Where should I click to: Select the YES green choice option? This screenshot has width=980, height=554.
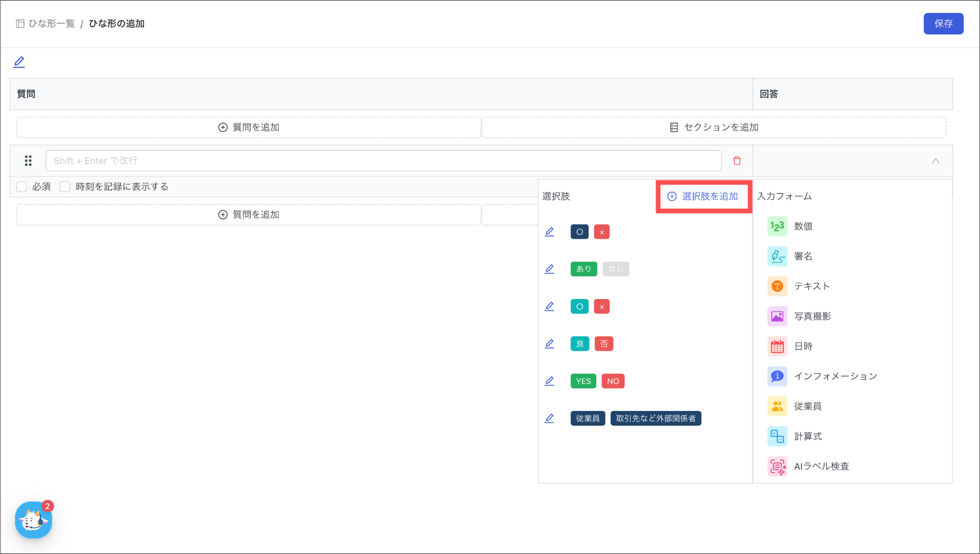(583, 381)
